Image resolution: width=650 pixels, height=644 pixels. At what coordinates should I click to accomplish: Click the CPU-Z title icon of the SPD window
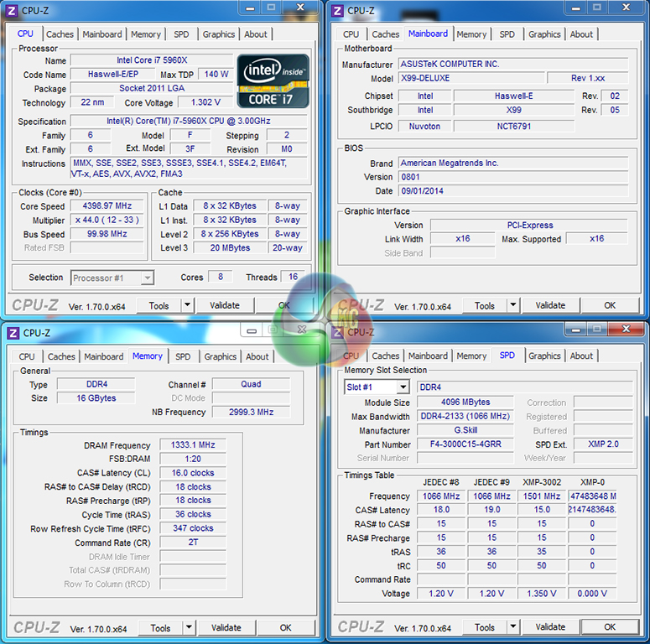pyautogui.click(x=337, y=332)
